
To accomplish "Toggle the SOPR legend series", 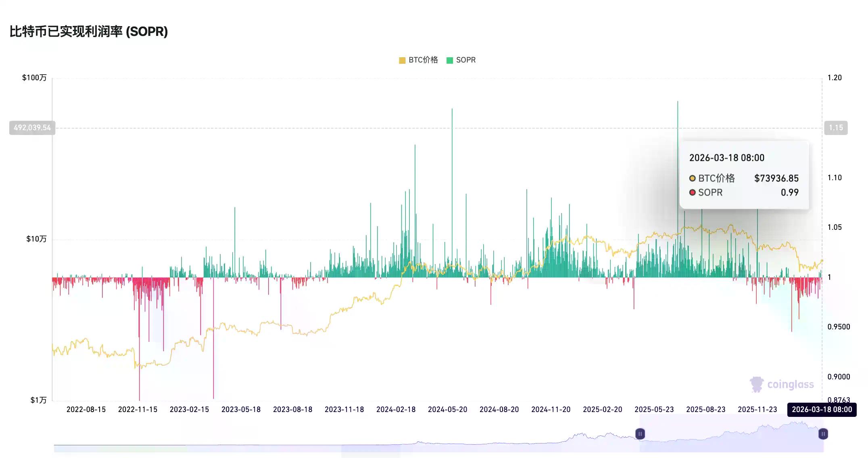I will (x=465, y=60).
